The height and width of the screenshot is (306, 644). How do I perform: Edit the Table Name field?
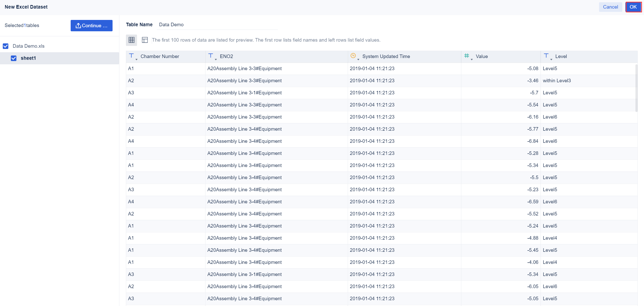(x=217, y=25)
